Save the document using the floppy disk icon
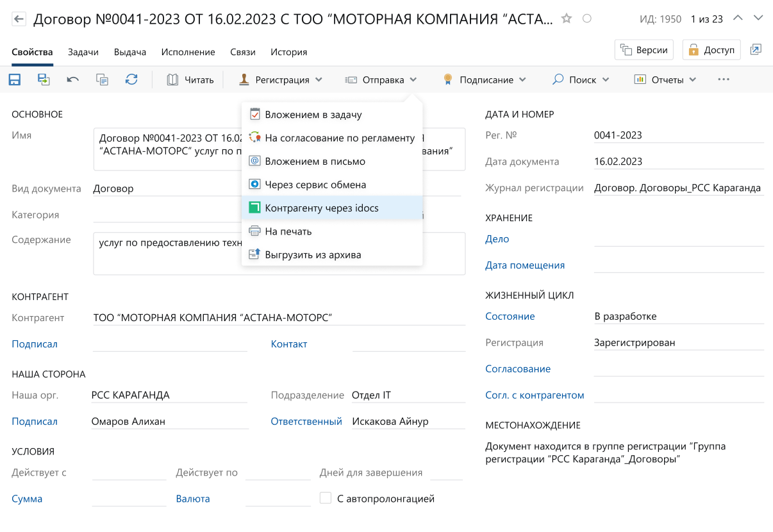Image resolution: width=773 pixels, height=532 pixels. tap(14, 79)
